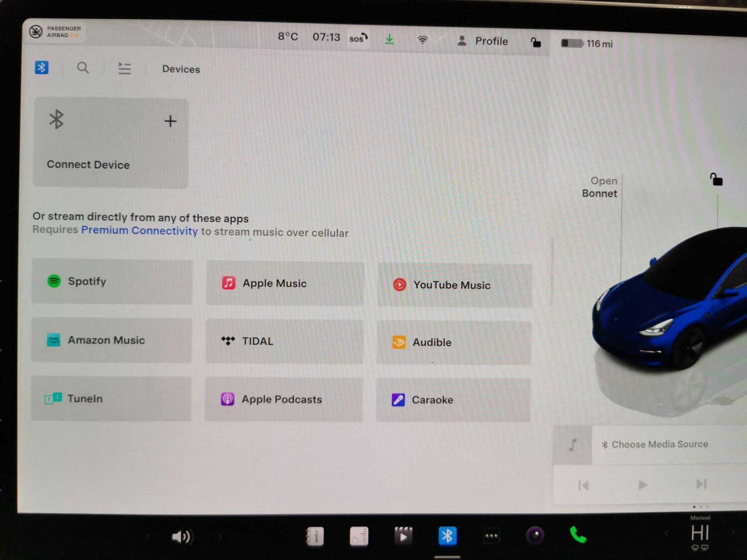Viewport: 747px width, 560px height.
Task: Mute the volume speaker icon
Action: (x=183, y=536)
